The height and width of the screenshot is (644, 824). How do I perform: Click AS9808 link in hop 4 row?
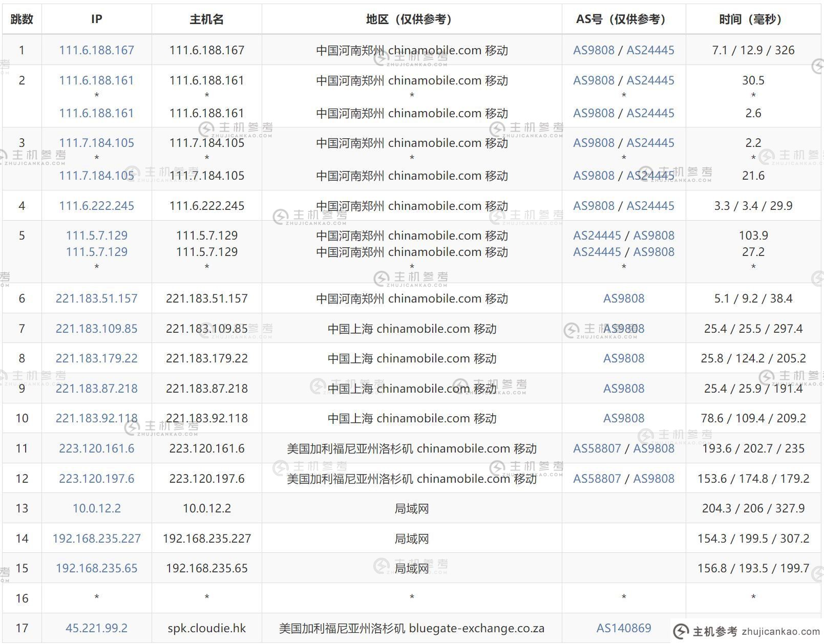tap(594, 206)
